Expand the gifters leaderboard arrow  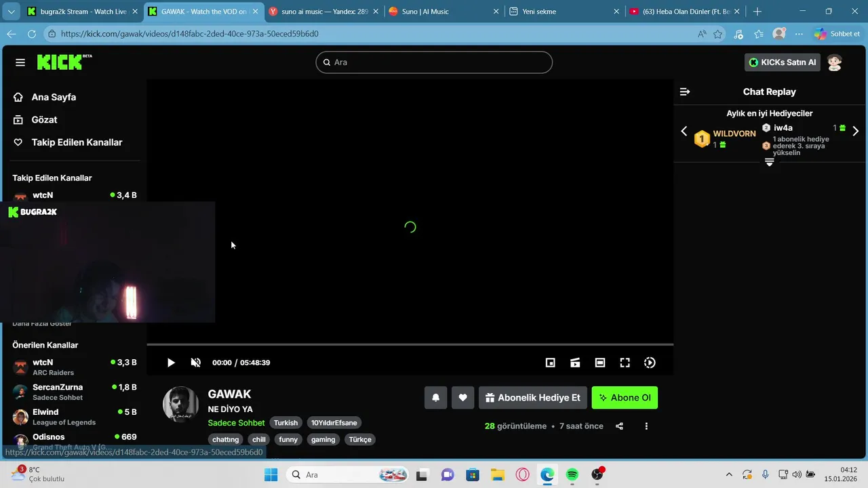[769, 162]
